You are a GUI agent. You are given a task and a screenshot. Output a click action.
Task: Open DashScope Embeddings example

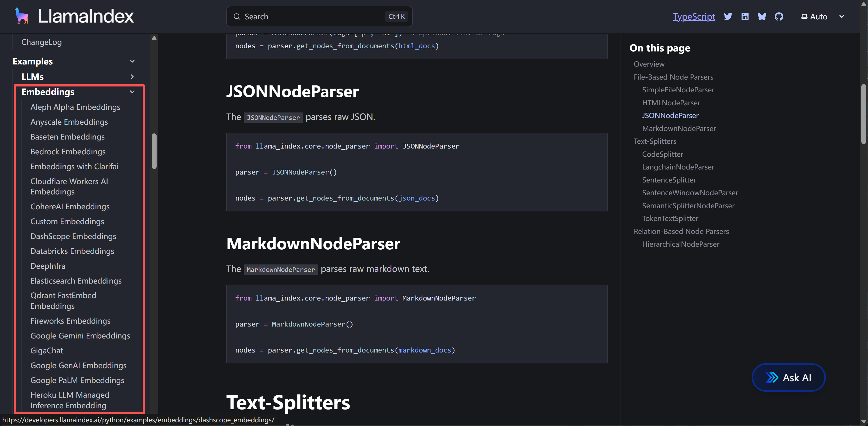[73, 236]
